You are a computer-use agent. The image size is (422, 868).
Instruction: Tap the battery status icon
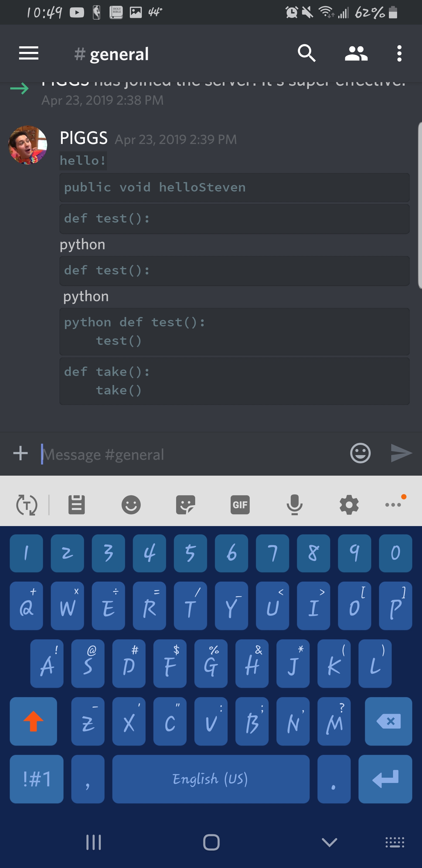393,13
